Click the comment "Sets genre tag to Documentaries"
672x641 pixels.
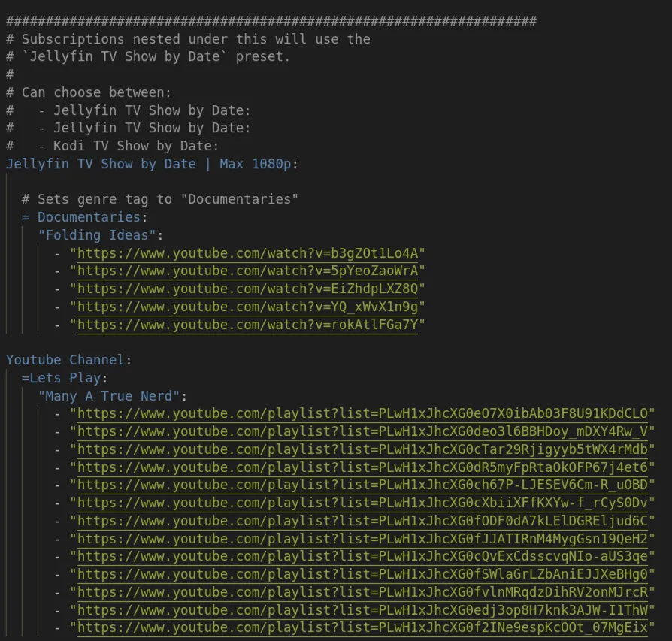point(160,199)
